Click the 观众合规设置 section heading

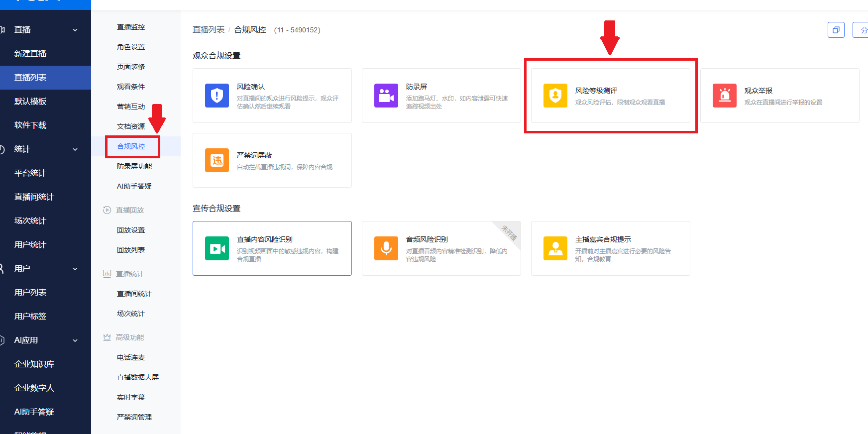coord(217,56)
